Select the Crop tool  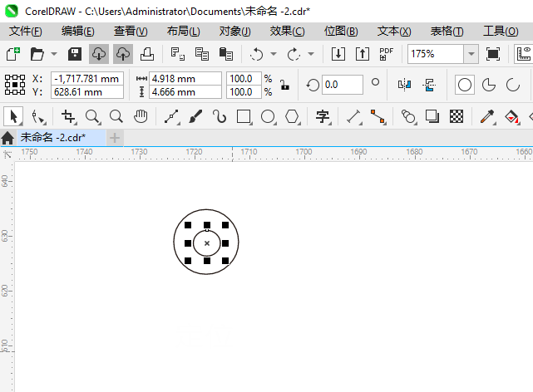tap(68, 117)
